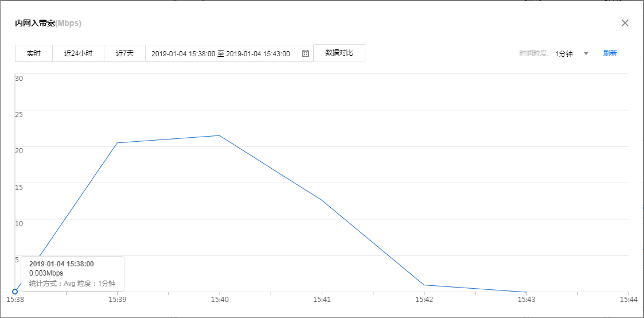Click the arrow next to 1分钟
The height and width of the screenshot is (318, 644).
(586, 53)
